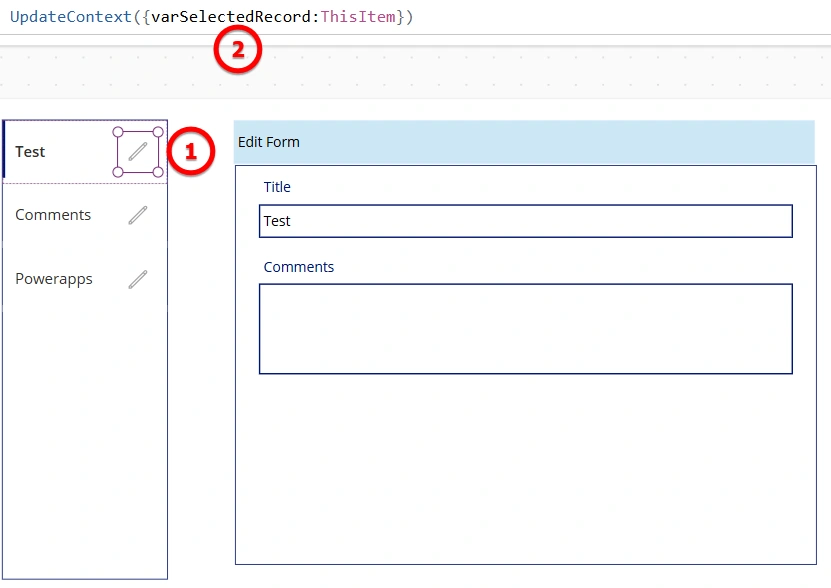Click ThisItem in the formula
This screenshot has width=831, height=588.
tap(358, 17)
